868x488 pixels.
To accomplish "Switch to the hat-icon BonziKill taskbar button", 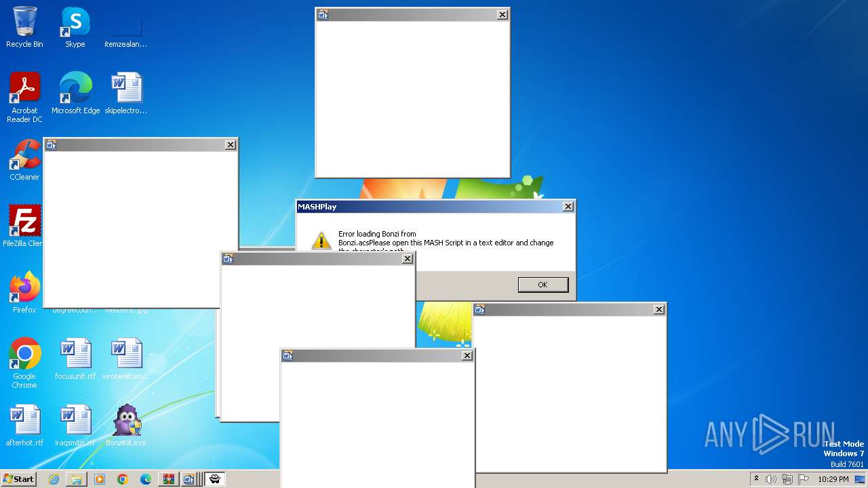I will click(215, 479).
